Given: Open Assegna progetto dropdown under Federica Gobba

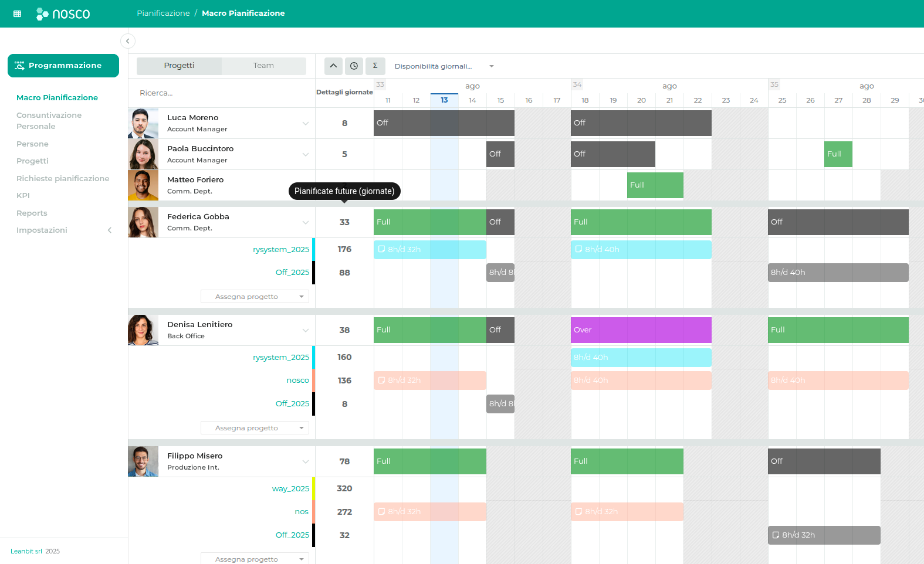Looking at the screenshot, I should click(x=255, y=297).
